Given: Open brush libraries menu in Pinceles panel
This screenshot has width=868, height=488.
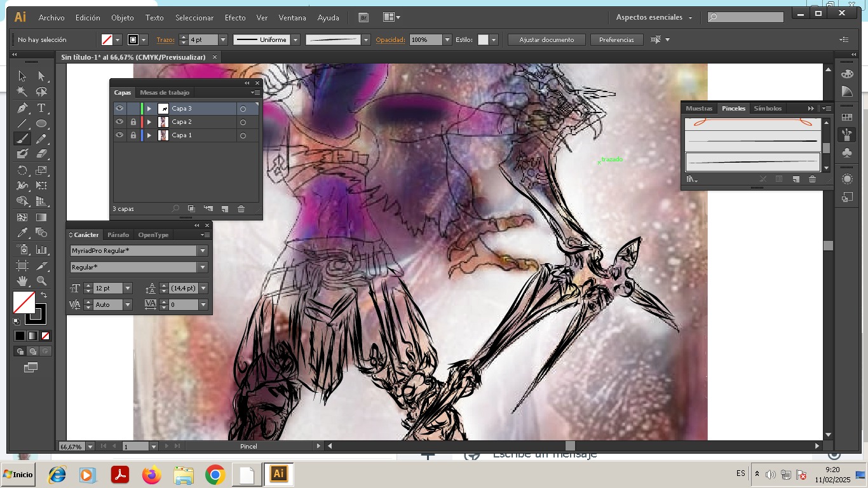Looking at the screenshot, I should click(692, 180).
